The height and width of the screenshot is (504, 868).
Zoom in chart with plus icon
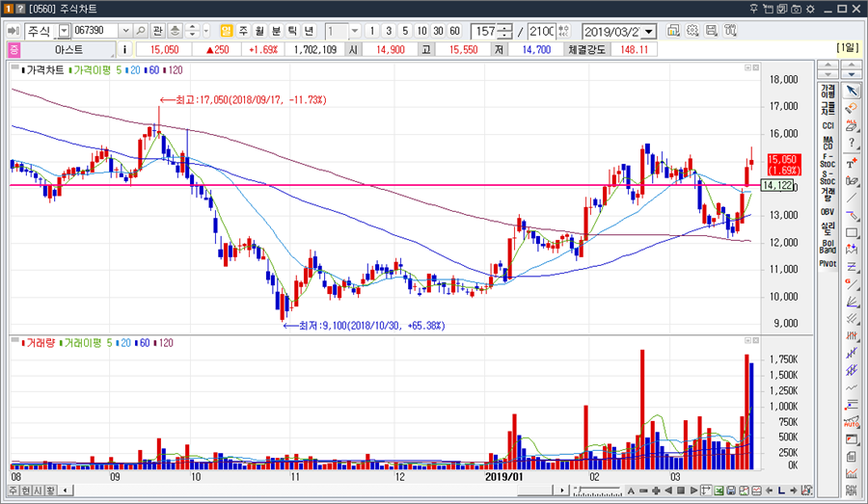tap(656, 491)
